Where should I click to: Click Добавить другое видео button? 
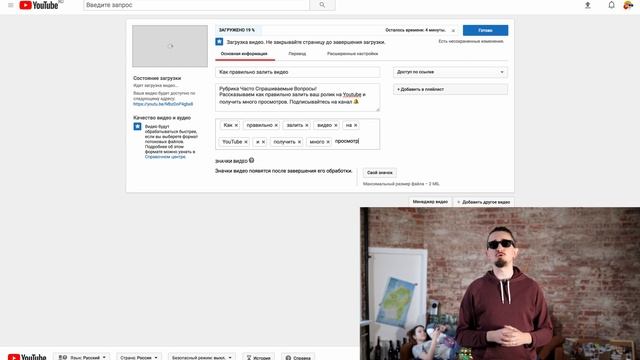(x=483, y=202)
